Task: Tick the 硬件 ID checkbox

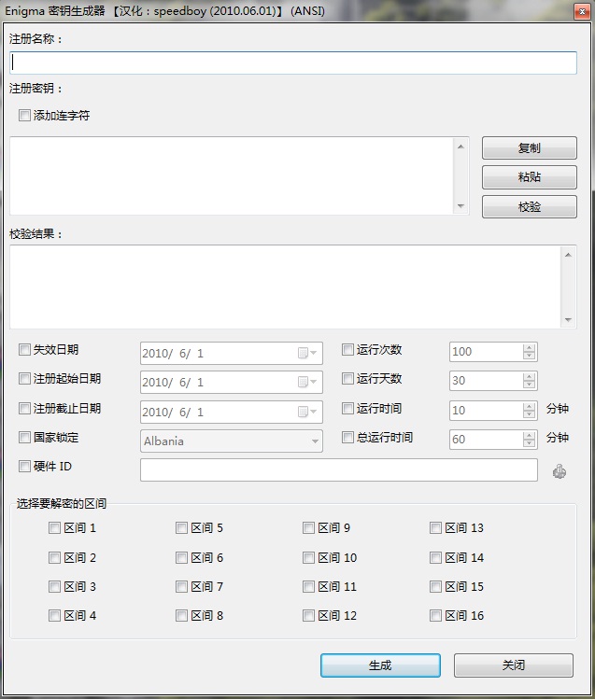Action: coord(24,467)
